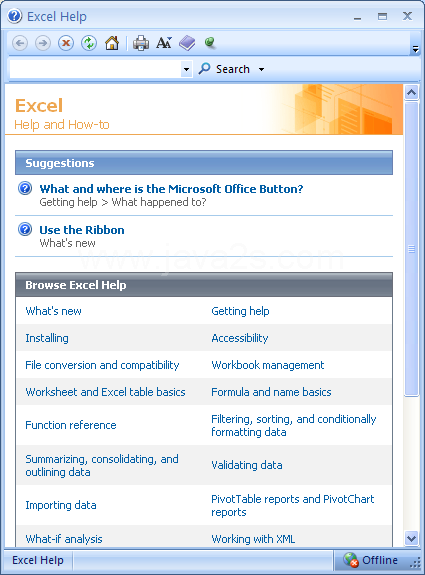Open the Offline connection status menu
The height and width of the screenshot is (575, 425).
pyautogui.click(x=371, y=560)
